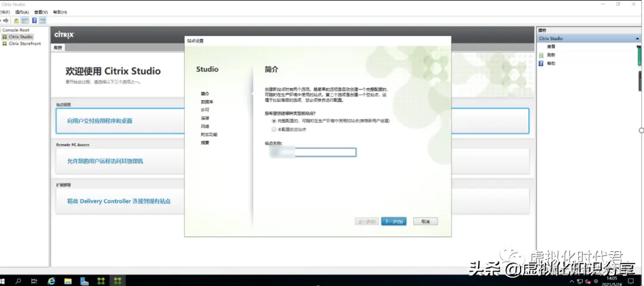Select the unconfigured empty site radio option
Image resolution: width=644 pixels, height=286 pixels.
click(x=274, y=129)
